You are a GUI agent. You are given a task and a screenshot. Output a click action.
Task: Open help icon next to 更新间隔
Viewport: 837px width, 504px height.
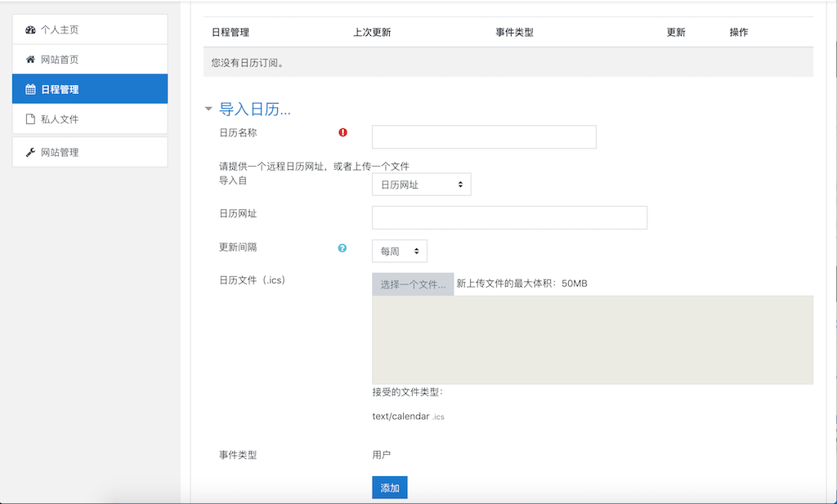tap(342, 248)
